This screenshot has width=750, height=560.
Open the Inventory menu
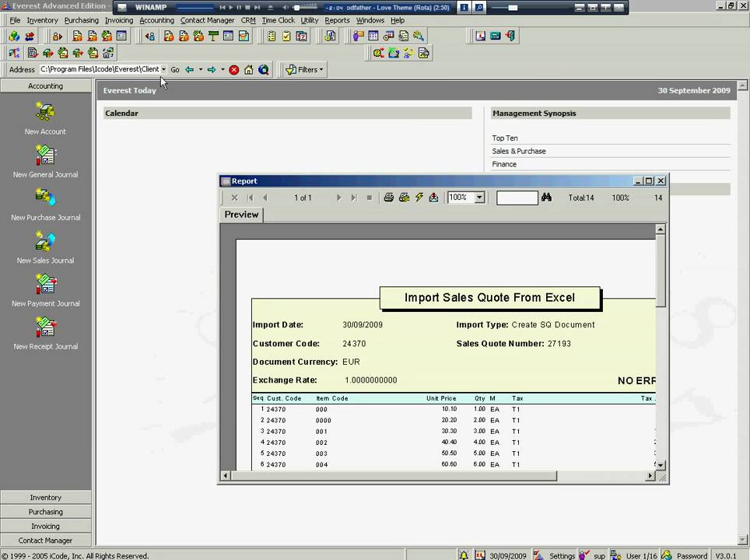point(42,20)
